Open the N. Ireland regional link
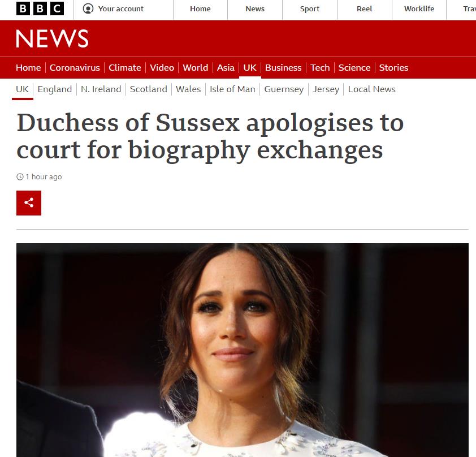476x457 pixels. click(101, 89)
